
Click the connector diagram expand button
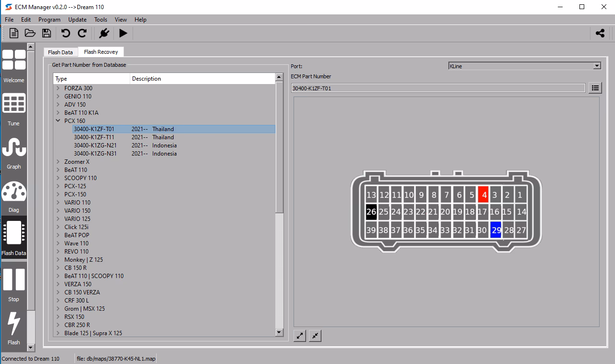299,336
